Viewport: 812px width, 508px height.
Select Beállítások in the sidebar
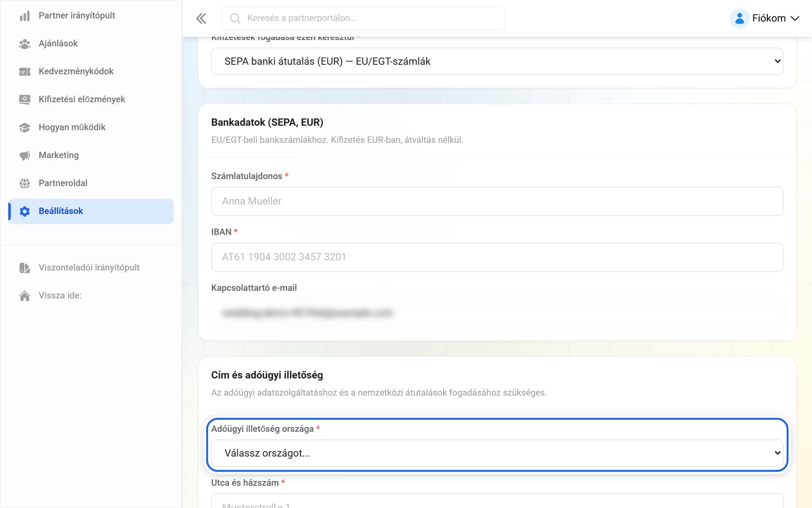point(91,211)
